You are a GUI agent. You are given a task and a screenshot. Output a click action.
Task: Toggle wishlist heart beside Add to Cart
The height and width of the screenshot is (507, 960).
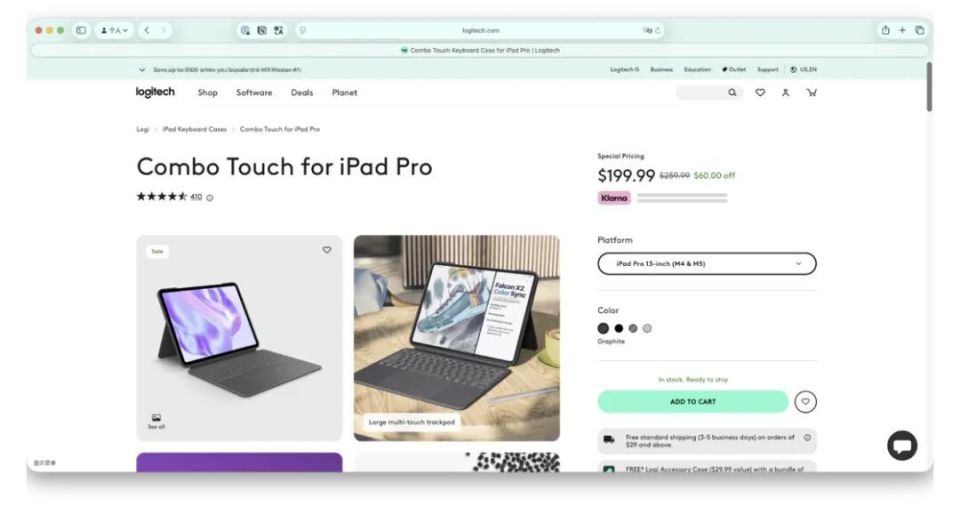point(806,402)
